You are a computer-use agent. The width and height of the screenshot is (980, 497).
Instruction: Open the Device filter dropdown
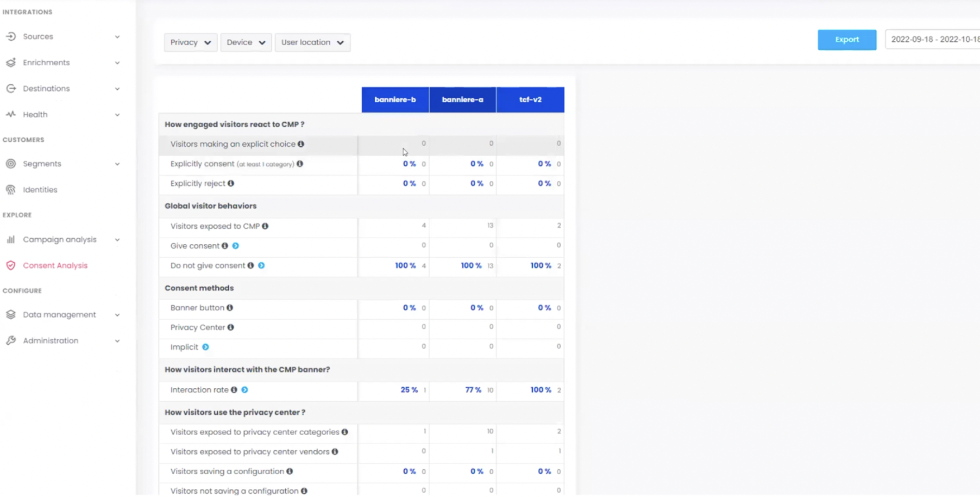(246, 42)
